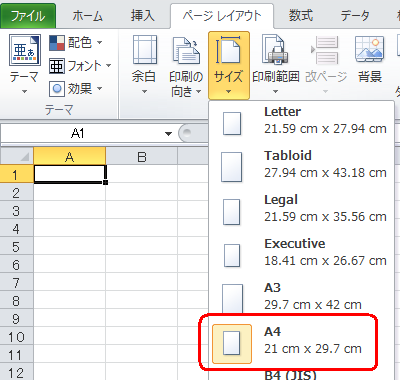The height and width of the screenshot is (380, 400).
Task: Select row 6 header
Action: pos(17,264)
